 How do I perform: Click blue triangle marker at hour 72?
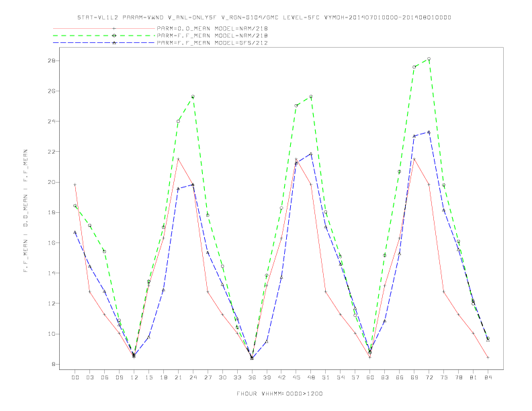[x=429, y=132]
